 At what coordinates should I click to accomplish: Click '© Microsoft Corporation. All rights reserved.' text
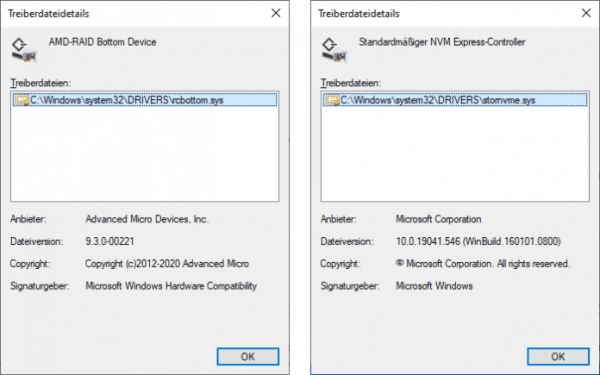[x=483, y=264]
